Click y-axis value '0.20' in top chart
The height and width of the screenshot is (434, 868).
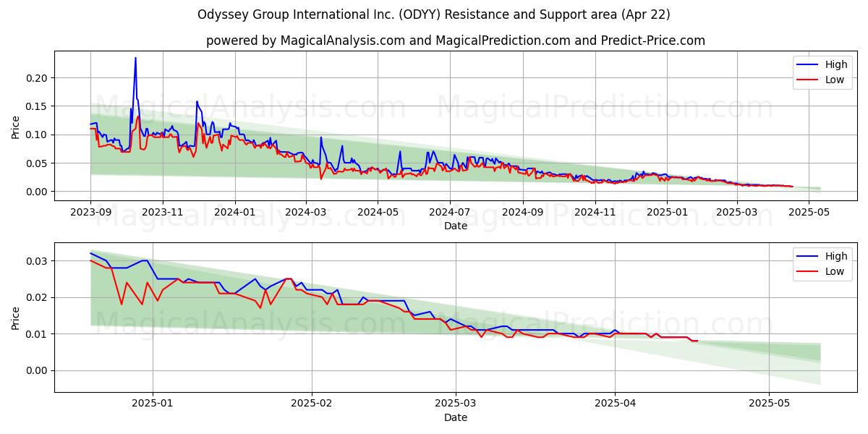38,78
